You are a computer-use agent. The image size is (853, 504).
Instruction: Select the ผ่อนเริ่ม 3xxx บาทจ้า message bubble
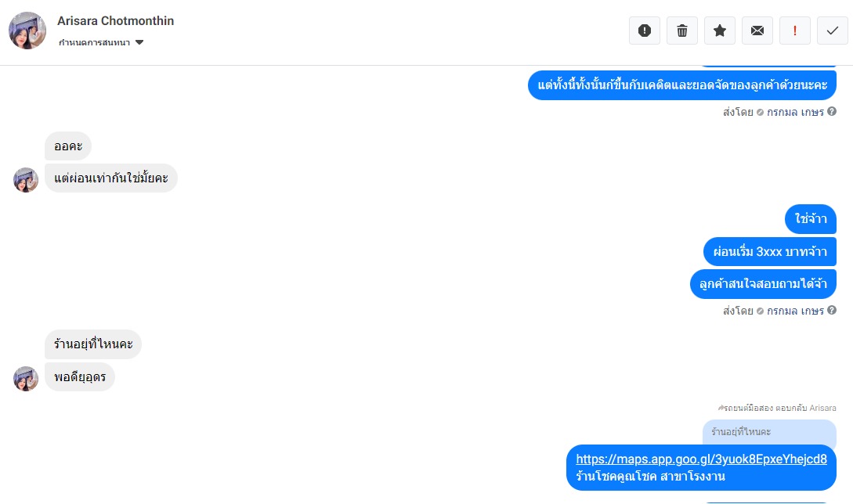[770, 252]
